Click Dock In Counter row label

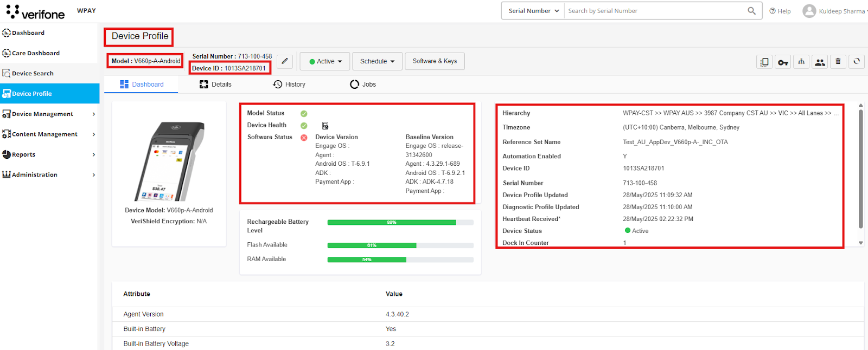(x=526, y=243)
